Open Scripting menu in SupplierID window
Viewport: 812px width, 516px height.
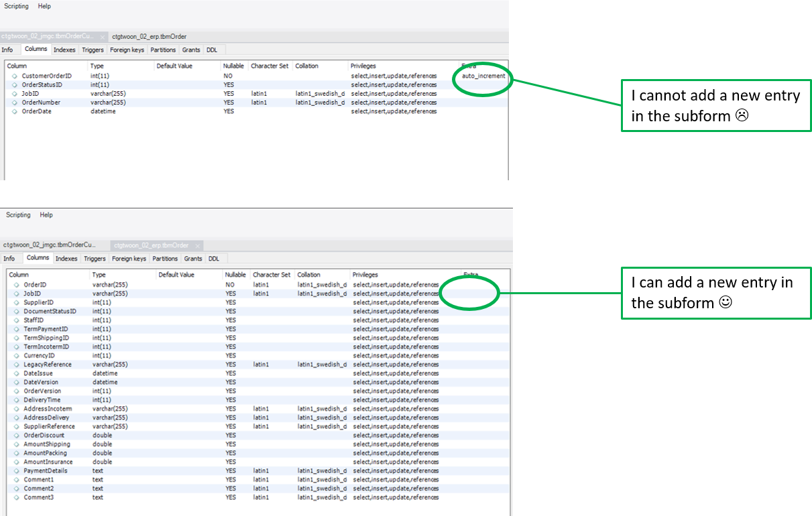pyautogui.click(x=18, y=215)
